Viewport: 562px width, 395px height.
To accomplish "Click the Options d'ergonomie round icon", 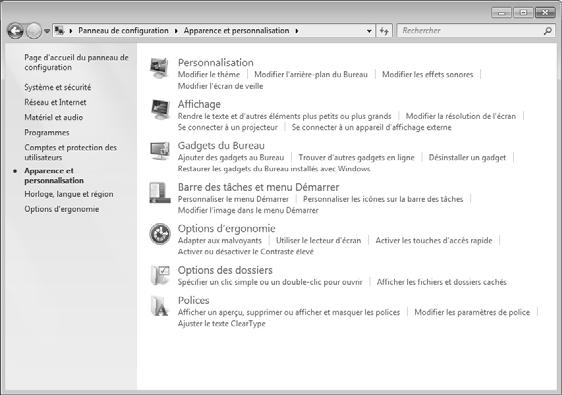I will tap(160, 234).
